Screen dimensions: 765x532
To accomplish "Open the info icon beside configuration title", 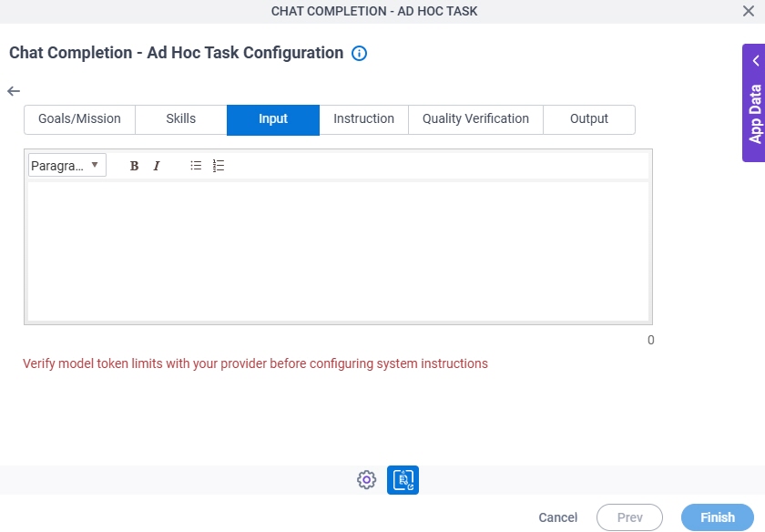I will (x=359, y=53).
